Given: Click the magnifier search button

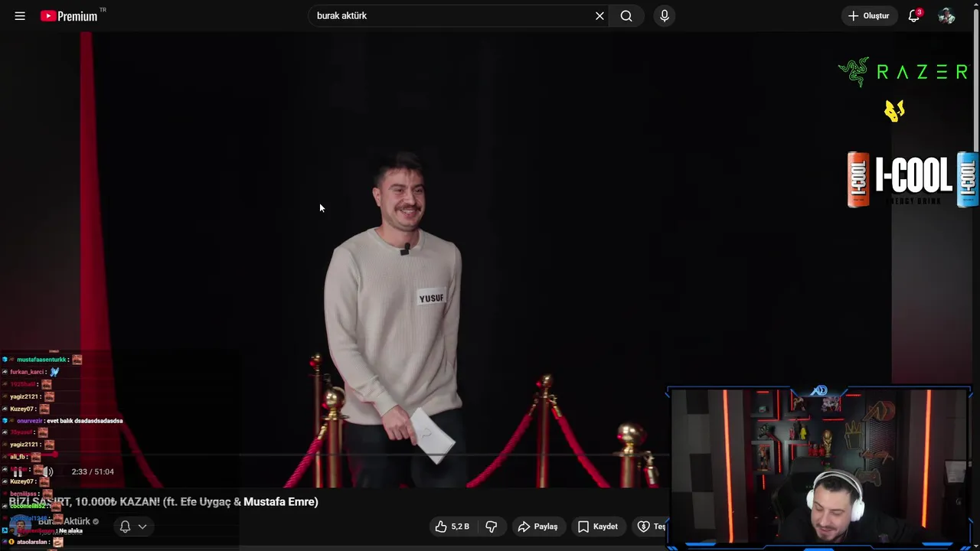Looking at the screenshot, I should point(626,15).
